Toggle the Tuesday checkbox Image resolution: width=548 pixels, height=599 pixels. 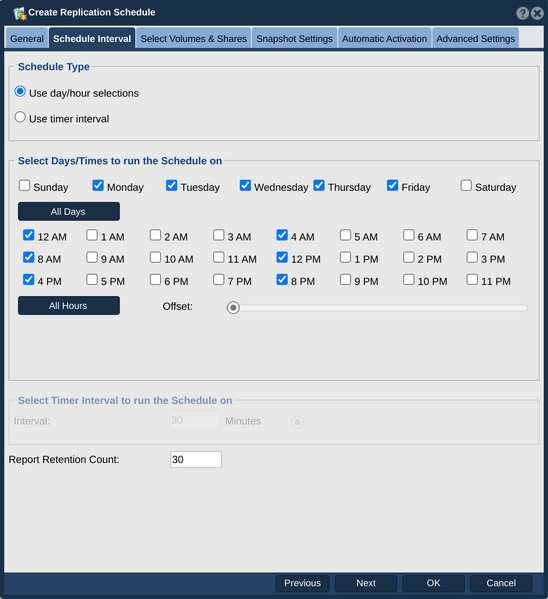pyautogui.click(x=172, y=185)
